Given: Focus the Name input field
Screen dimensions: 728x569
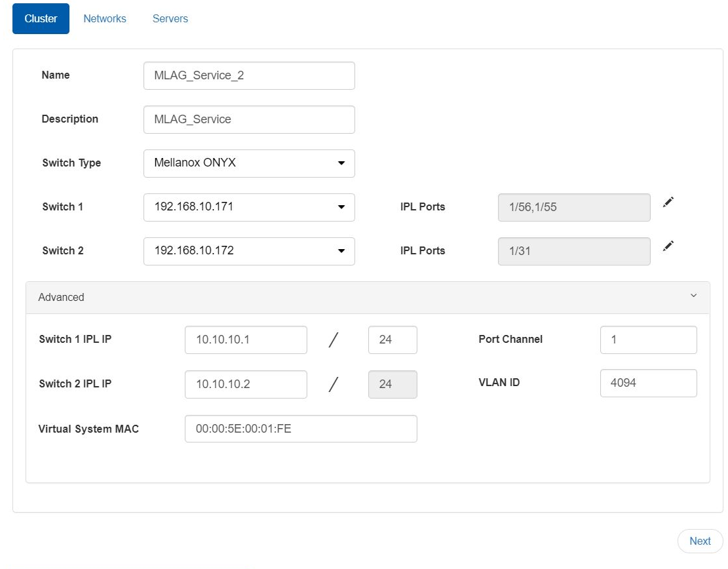Looking at the screenshot, I should coord(249,75).
